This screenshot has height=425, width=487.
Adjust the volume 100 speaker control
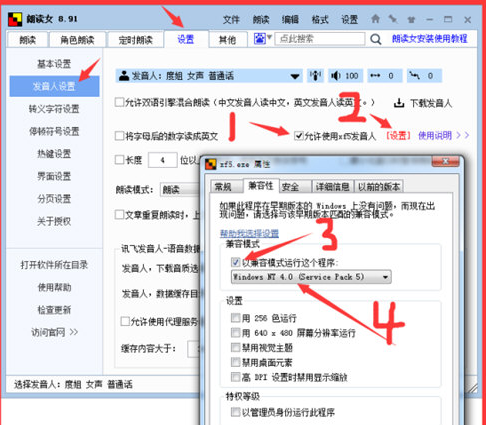345,76
